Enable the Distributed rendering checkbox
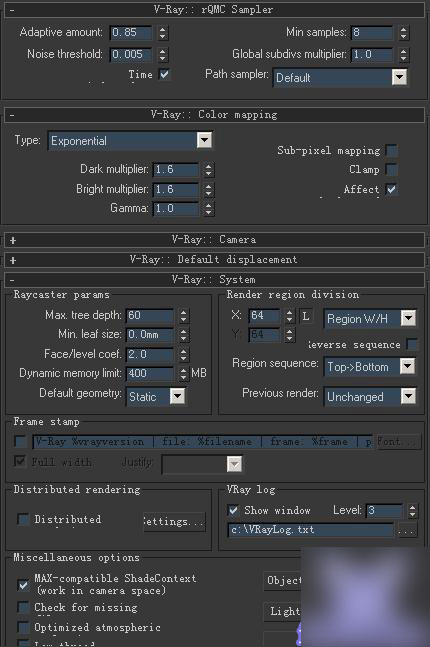This screenshot has height=647, width=430. (x=23, y=519)
